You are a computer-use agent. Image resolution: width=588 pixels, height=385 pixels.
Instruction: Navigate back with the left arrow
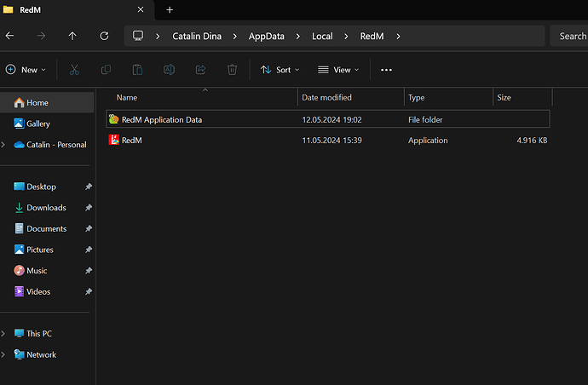(10, 36)
